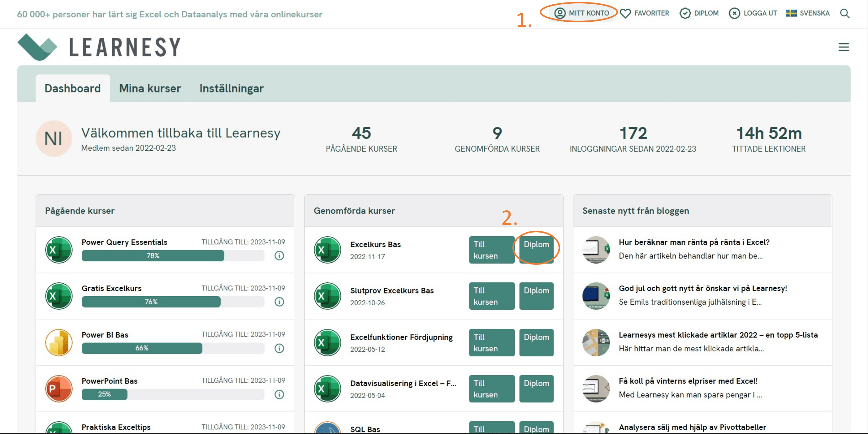Open the search magnifier icon
868x434 pixels.
(x=844, y=14)
